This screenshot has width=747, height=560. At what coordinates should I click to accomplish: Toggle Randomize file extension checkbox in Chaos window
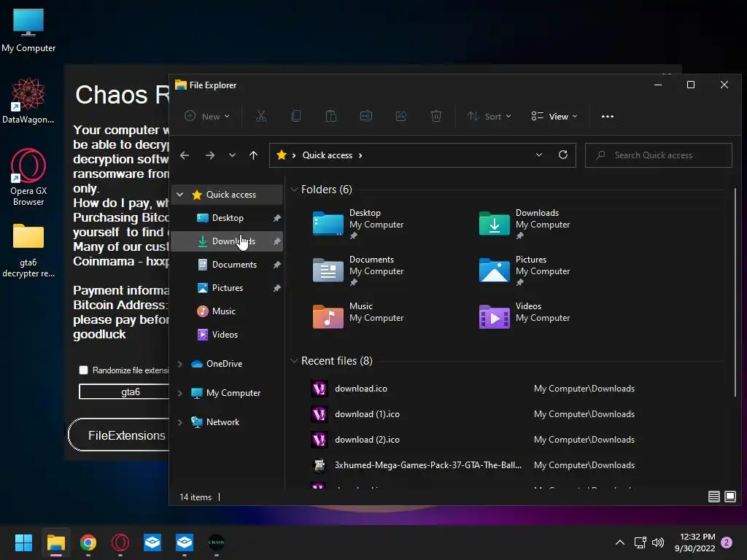pyautogui.click(x=83, y=370)
